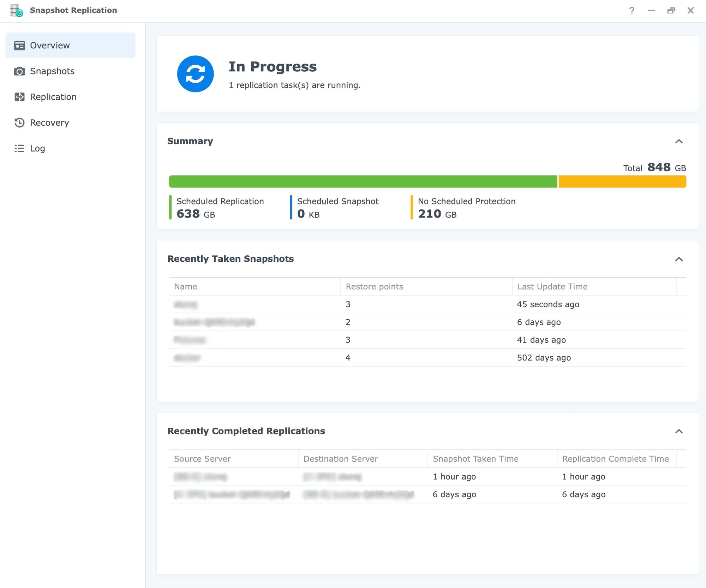The image size is (706, 588).
Task: Click Destination Server column header
Action: (x=340, y=459)
